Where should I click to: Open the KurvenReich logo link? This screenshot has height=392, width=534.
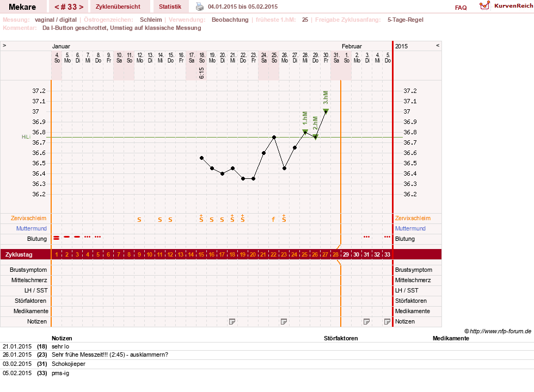pos(506,6)
